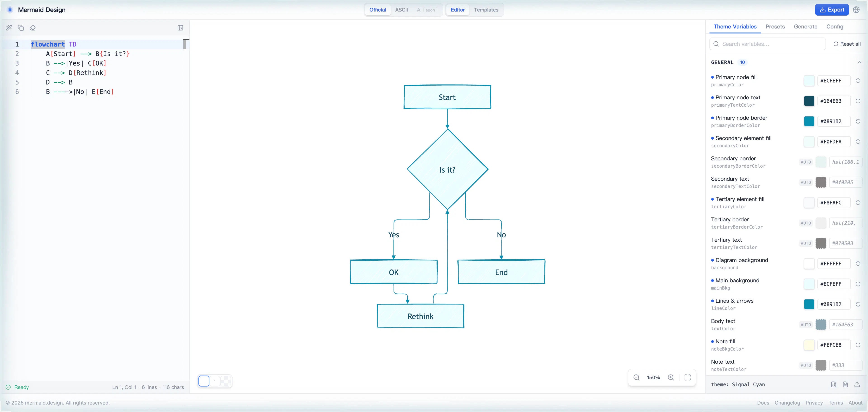Click the magic wand format icon
The height and width of the screenshot is (412, 868).
(x=9, y=28)
